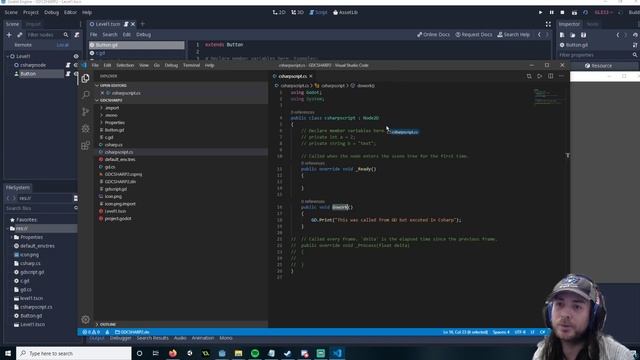Switch scene tree to Local

[x=62, y=45]
